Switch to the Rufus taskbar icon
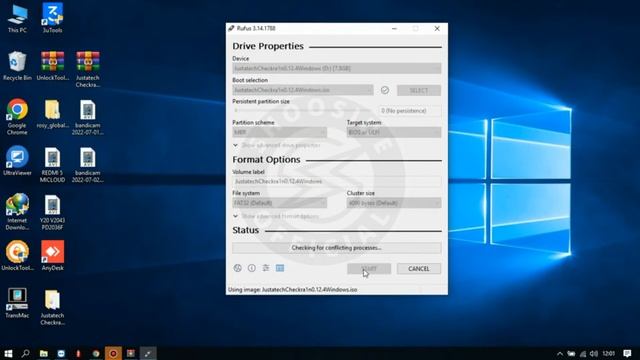Viewport: 640px width, 360px height. pos(148,353)
